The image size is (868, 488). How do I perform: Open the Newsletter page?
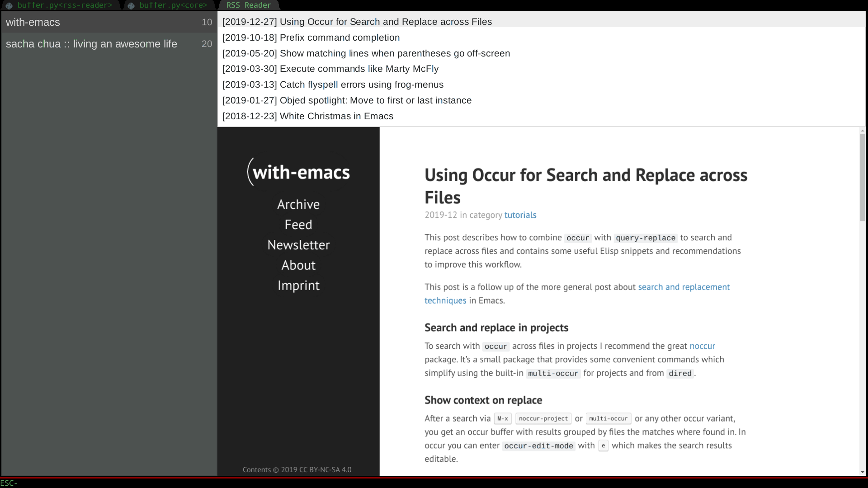298,244
